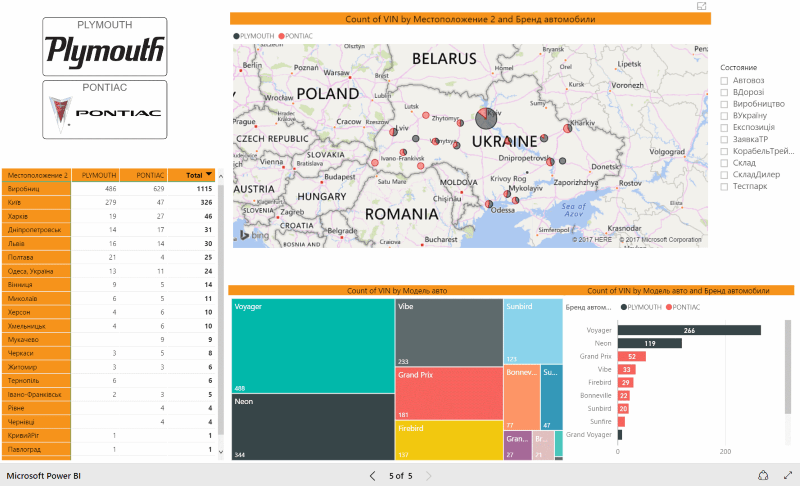
Task: Select the Sunbird treemap tile
Action: 533,331
